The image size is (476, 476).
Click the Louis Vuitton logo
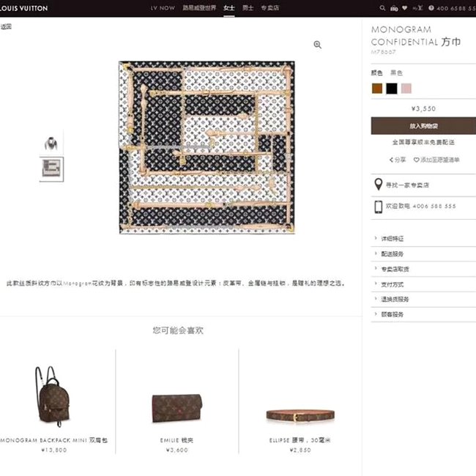(23, 8)
